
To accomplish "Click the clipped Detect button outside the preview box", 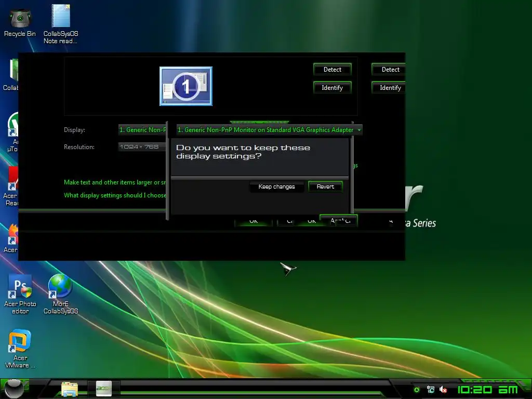I will (x=389, y=70).
